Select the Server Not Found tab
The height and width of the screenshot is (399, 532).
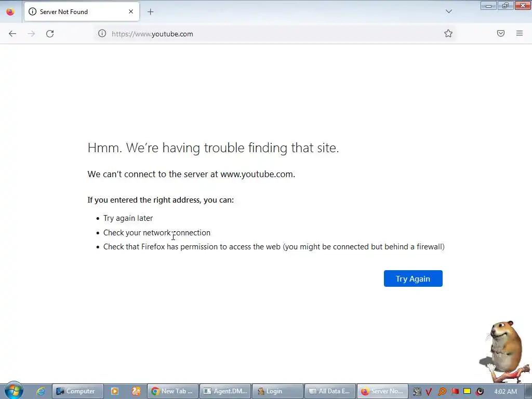[x=82, y=11]
